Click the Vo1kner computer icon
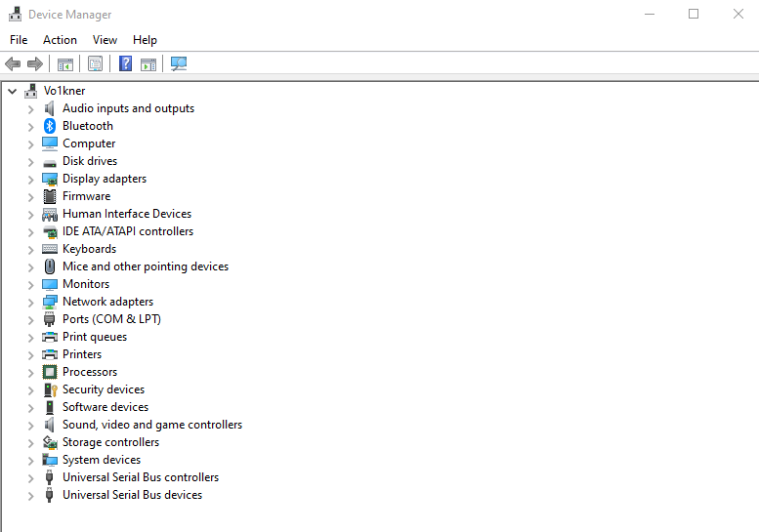 (31, 91)
